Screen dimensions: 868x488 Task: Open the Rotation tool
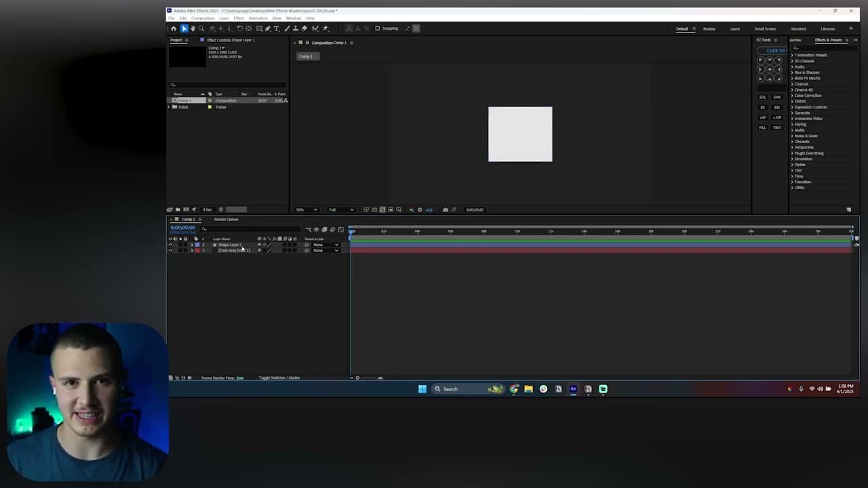(x=239, y=28)
